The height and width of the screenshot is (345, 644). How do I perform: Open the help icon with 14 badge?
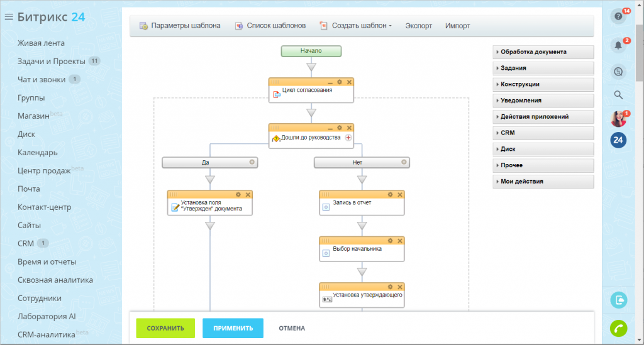619,16
